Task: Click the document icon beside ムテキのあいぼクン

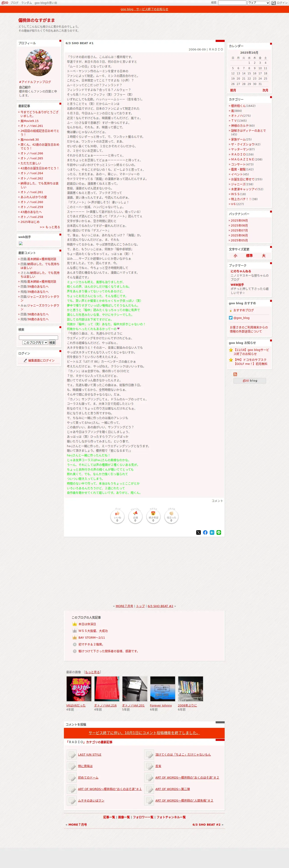Action: (x=72, y=800)
